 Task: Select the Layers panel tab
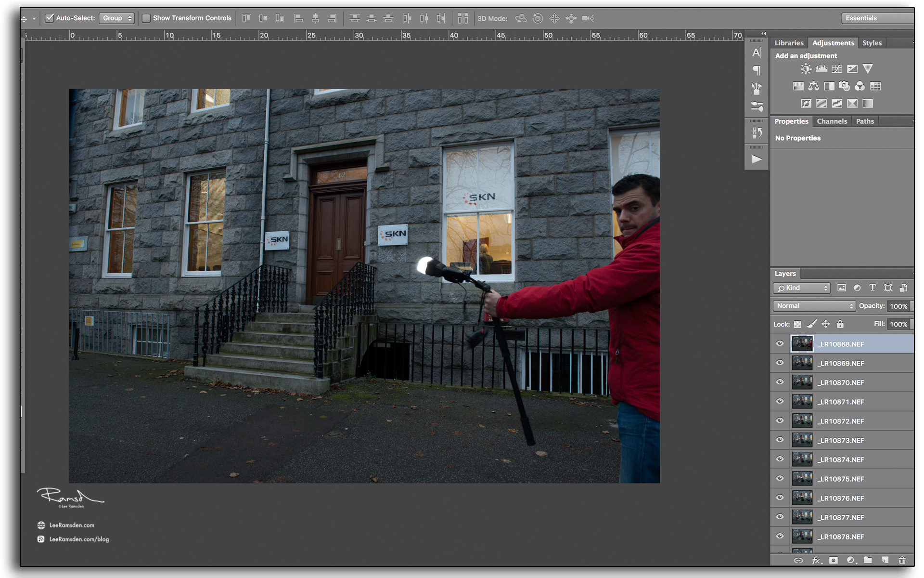(x=785, y=274)
